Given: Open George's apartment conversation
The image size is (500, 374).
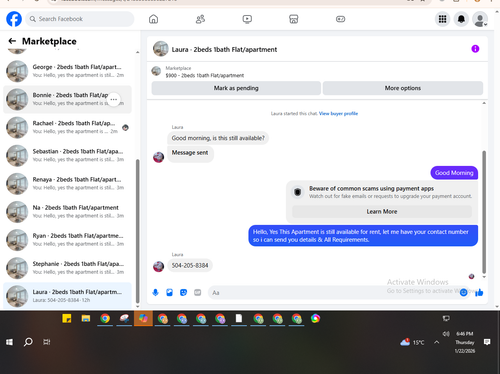Looking at the screenshot, I should pos(67,71).
